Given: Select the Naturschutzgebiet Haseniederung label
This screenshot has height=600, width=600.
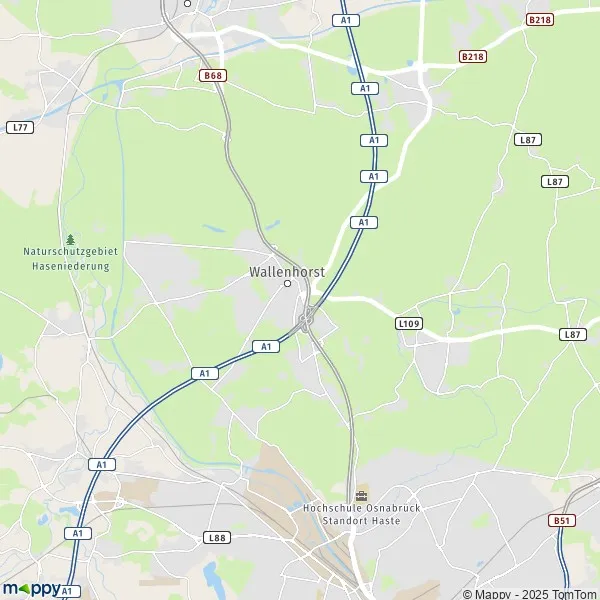Looking at the screenshot, I should [x=70, y=259].
